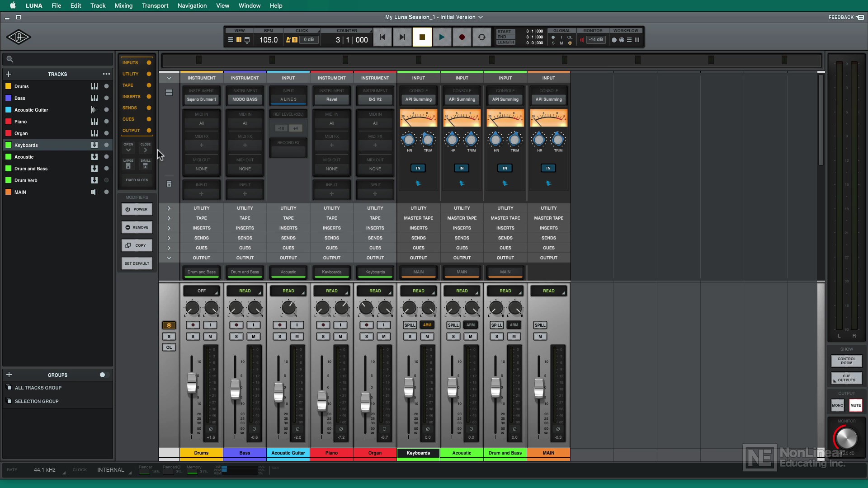Click the Piano channel volume fader
Image resolution: width=868 pixels, height=488 pixels.
click(322, 401)
